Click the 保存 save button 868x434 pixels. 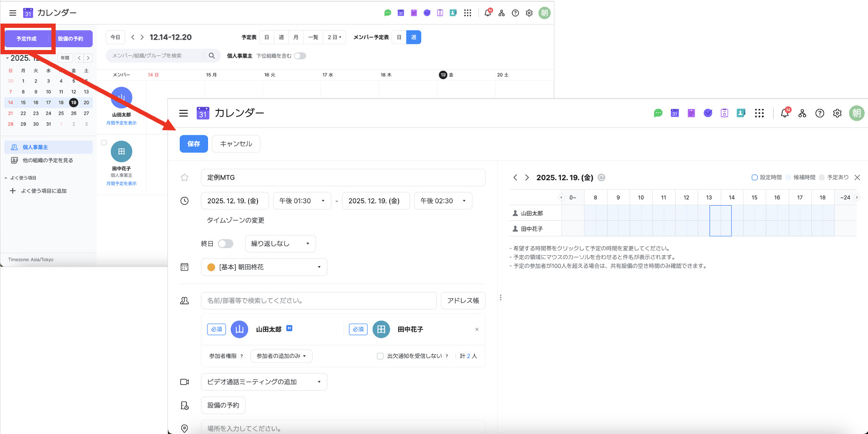pyautogui.click(x=193, y=144)
